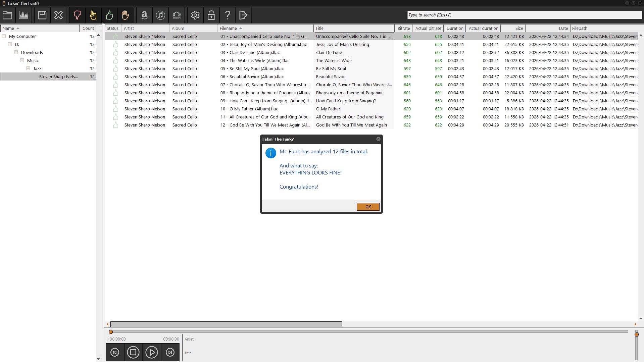Click the status thumbs-up for Rhapsody on a theme of Paganini
Viewport: 644px width, 362px height.
pos(116,93)
